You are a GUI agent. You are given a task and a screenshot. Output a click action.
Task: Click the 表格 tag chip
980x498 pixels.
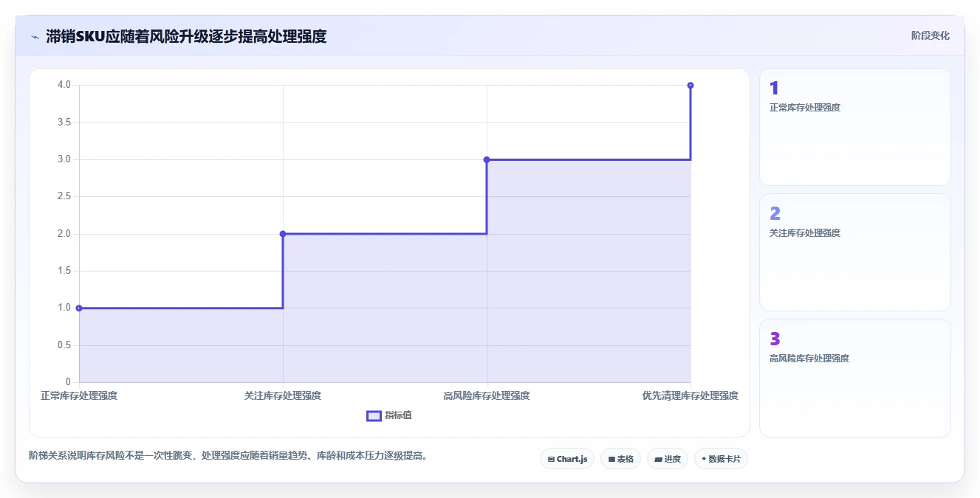620,459
